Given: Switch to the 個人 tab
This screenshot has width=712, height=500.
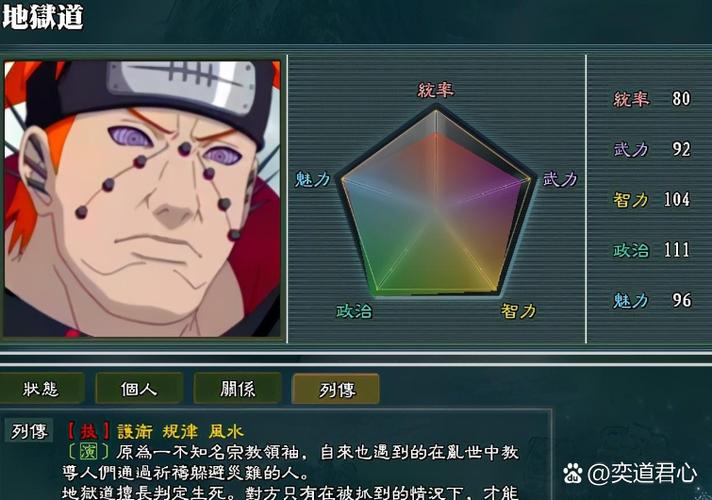Looking at the screenshot, I should [139, 388].
